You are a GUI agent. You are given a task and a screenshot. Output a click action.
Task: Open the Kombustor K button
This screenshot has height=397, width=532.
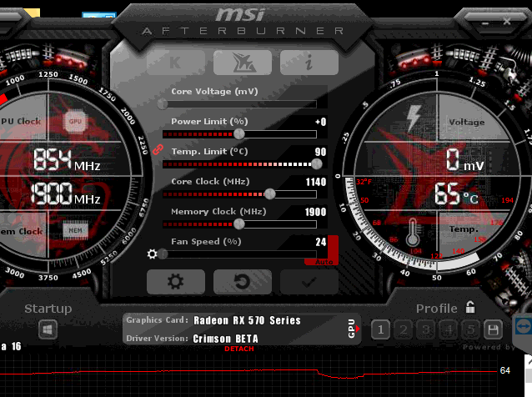coord(176,63)
